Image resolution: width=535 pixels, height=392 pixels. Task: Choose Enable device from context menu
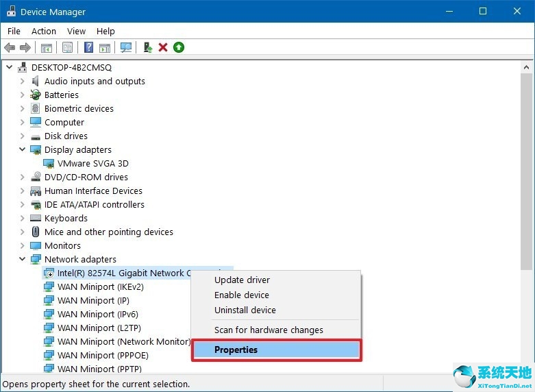tap(241, 295)
